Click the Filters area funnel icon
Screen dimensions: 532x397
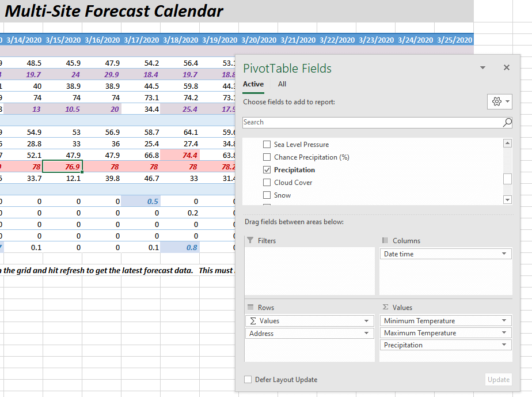250,241
